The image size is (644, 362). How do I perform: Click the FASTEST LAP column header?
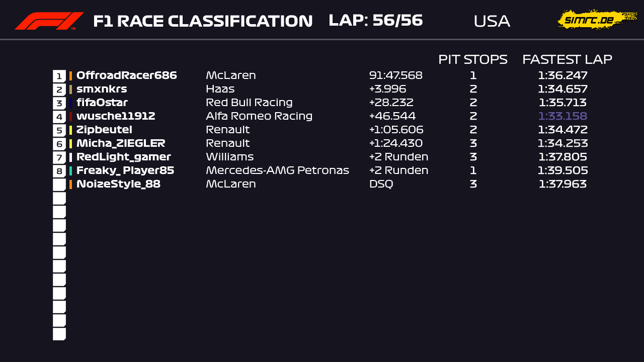[x=567, y=59]
